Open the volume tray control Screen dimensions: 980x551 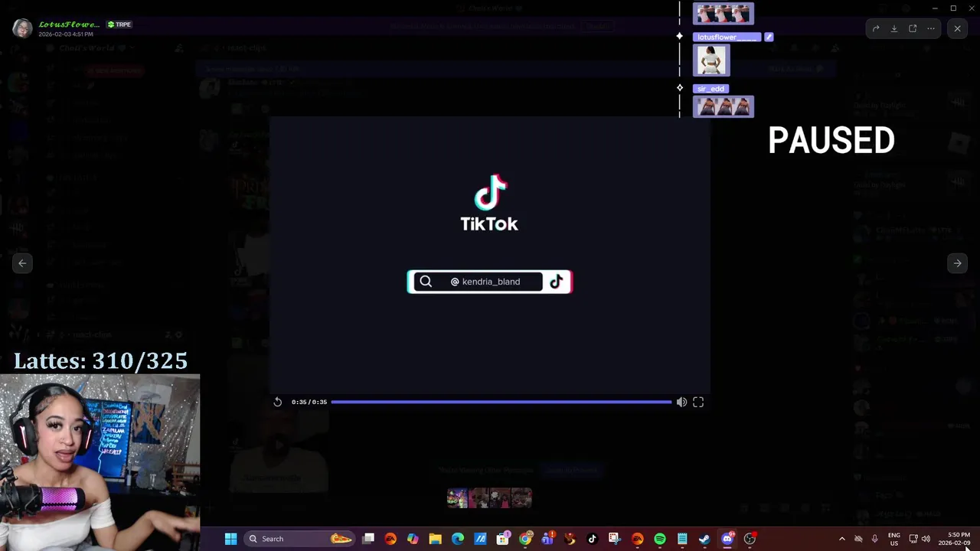point(926,539)
